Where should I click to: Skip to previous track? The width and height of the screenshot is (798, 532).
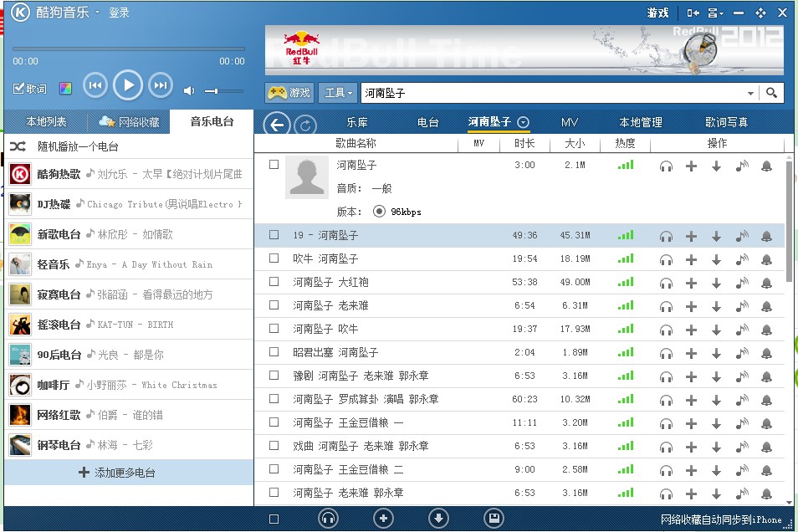tap(95, 85)
